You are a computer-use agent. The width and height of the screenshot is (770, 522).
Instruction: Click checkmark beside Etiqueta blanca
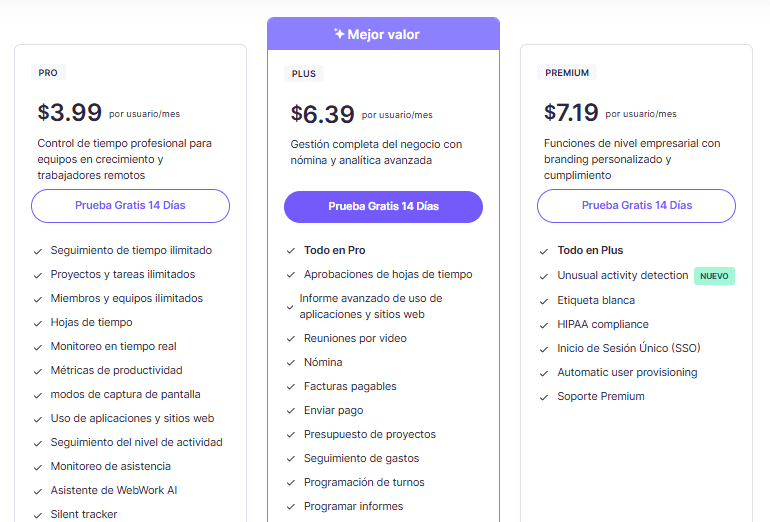(544, 301)
